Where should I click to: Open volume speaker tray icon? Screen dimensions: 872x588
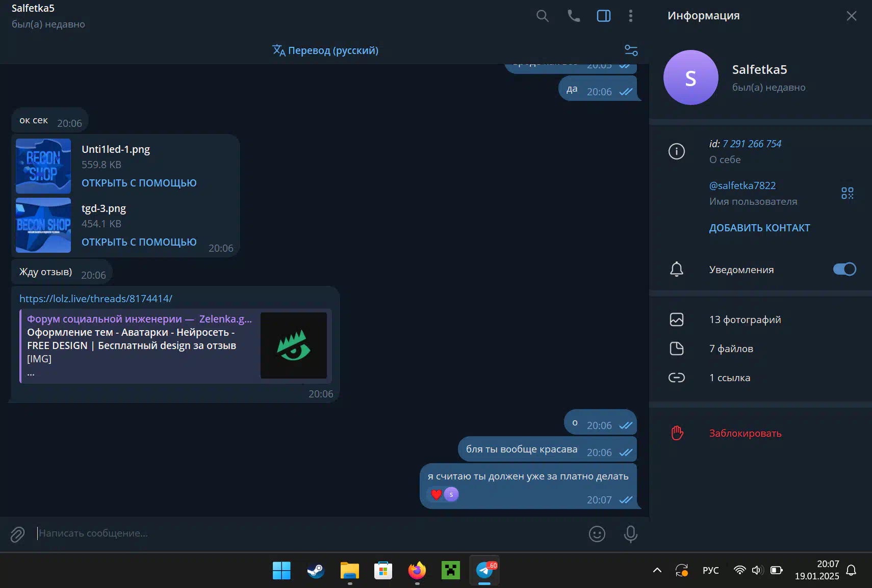point(757,570)
